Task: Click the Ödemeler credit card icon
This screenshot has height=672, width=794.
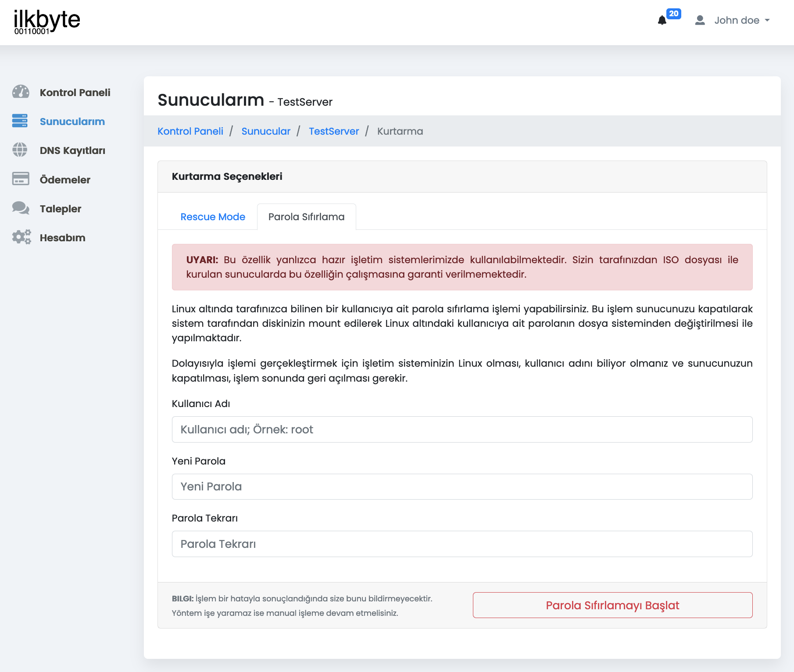Action: 21,179
